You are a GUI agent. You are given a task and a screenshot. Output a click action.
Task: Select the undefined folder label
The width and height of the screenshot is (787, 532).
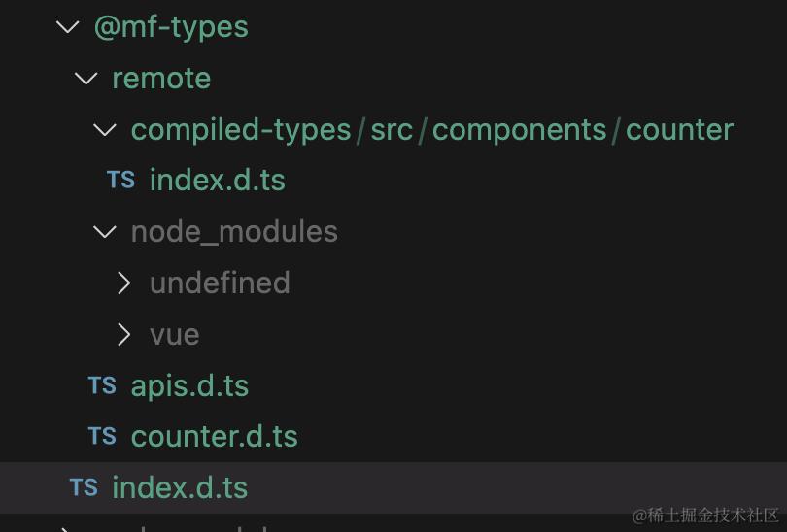(220, 283)
